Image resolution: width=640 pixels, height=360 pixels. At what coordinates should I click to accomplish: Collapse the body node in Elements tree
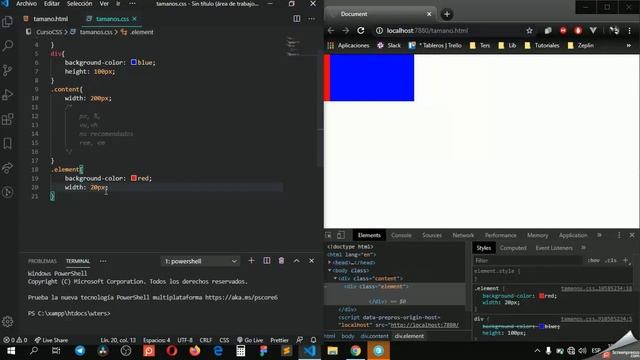tap(329, 270)
